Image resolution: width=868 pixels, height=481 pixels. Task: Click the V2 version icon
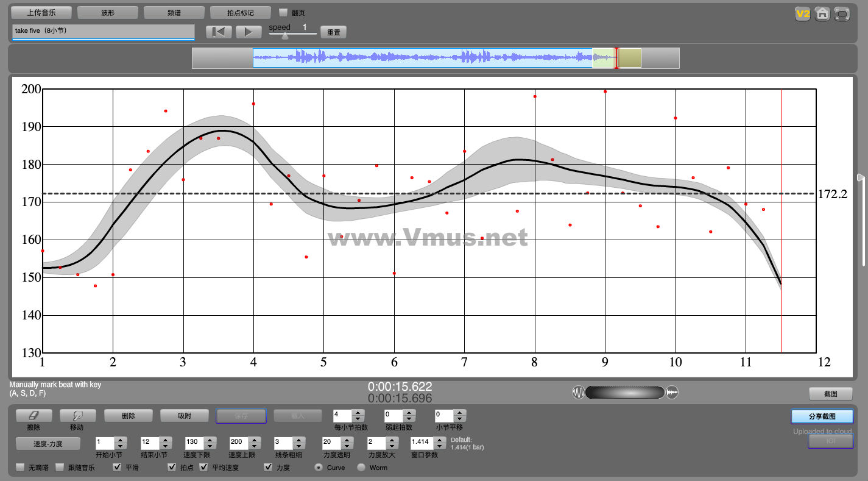click(803, 13)
